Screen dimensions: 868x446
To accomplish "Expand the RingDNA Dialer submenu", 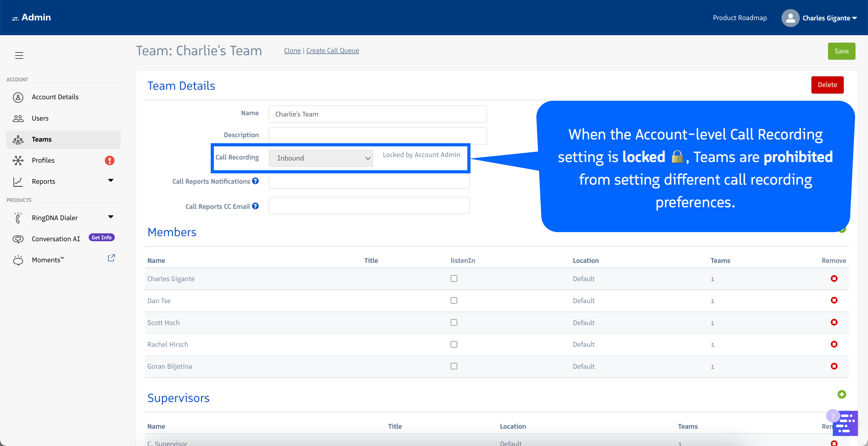I will pyautogui.click(x=110, y=217).
